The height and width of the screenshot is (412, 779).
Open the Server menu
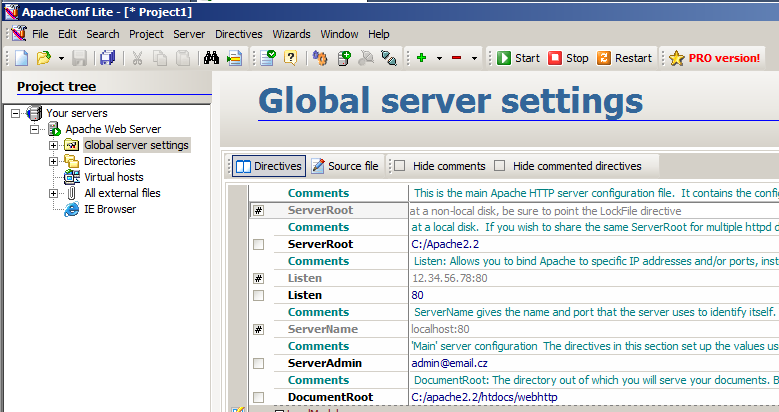click(x=189, y=34)
